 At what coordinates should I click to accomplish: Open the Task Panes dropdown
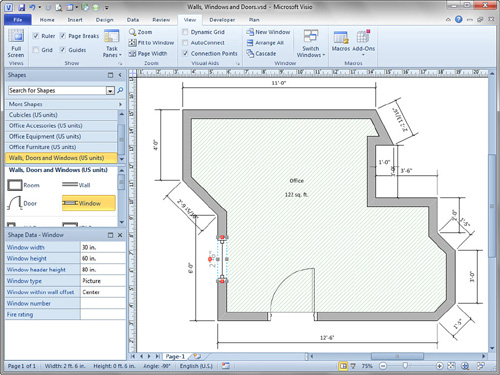point(112,44)
